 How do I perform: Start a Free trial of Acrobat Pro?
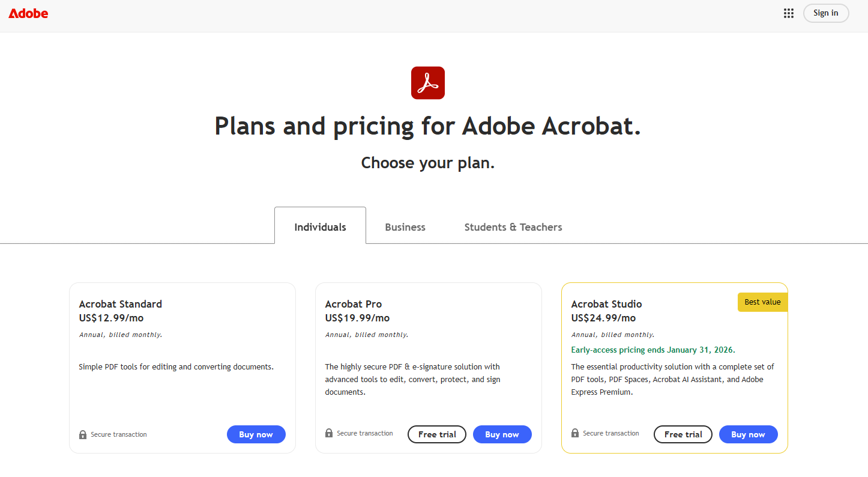point(436,434)
